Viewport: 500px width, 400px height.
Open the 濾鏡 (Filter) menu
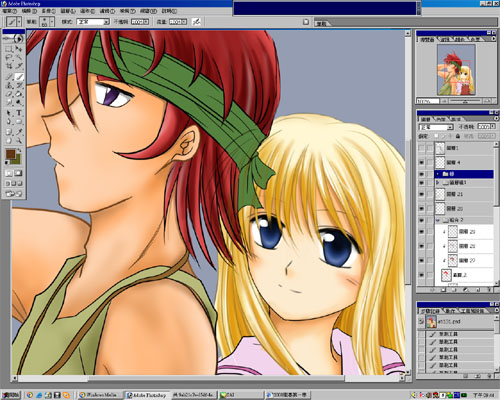[x=107, y=11]
